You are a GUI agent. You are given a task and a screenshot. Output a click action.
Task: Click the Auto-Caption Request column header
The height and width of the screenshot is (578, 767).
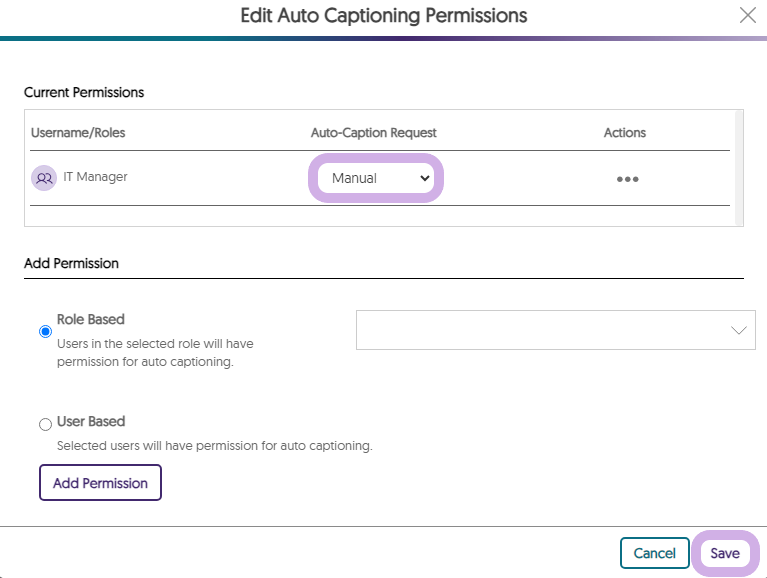click(x=373, y=133)
